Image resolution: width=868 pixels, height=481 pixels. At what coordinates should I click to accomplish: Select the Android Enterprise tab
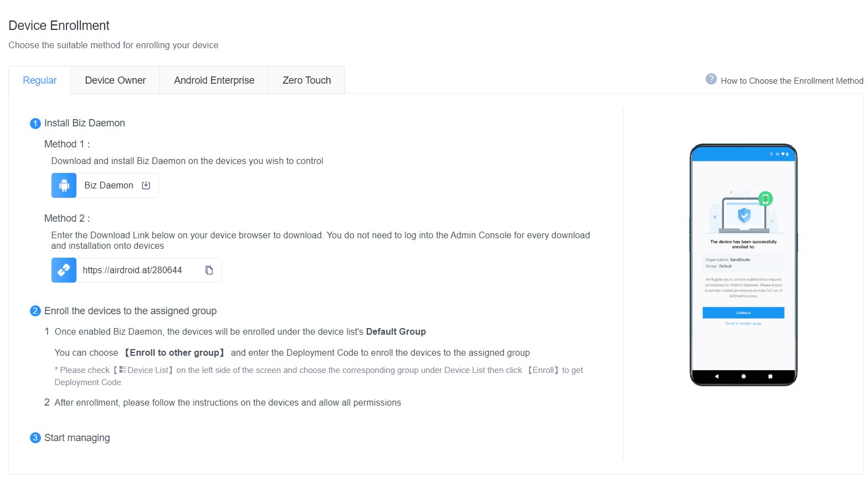(214, 80)
